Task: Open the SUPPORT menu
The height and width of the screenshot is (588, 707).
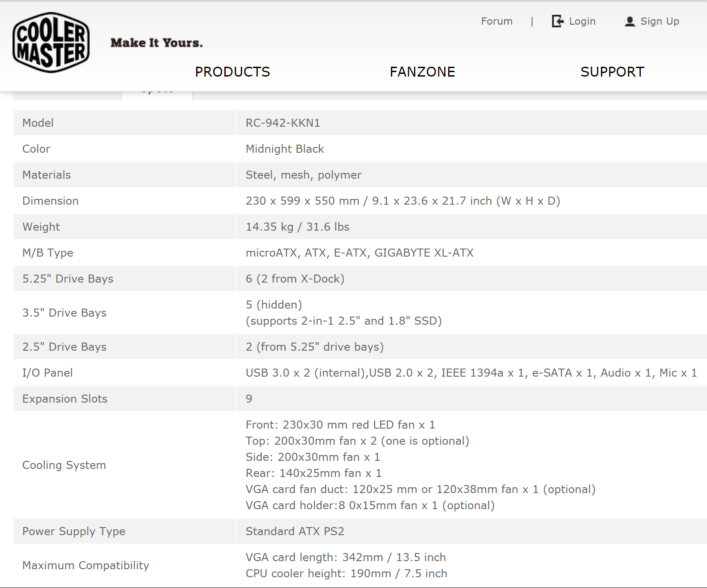Action: (612, 72)
